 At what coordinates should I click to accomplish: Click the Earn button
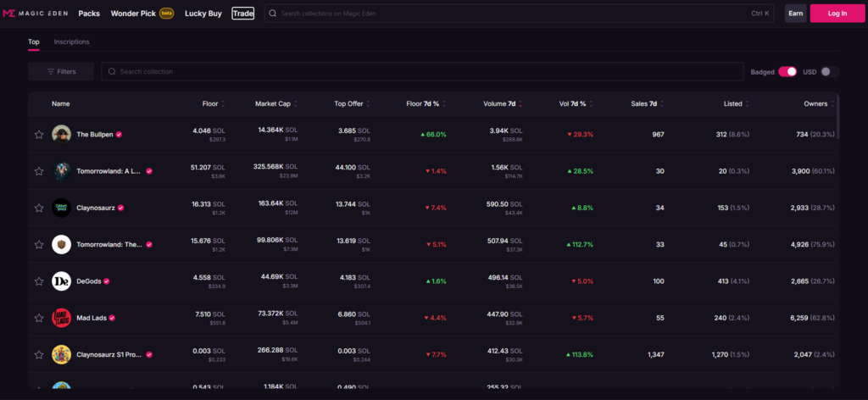tap(795, 14)
